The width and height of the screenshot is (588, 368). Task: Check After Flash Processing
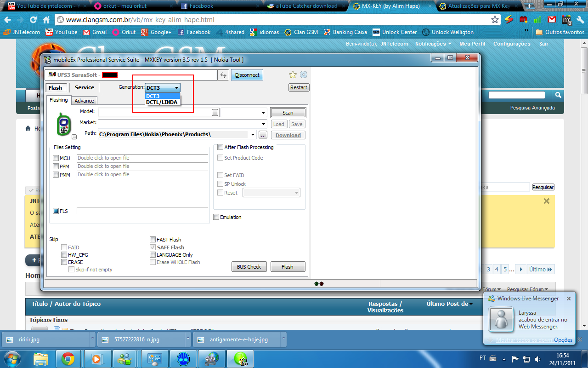pyautogui.click(x=220, y=147)
